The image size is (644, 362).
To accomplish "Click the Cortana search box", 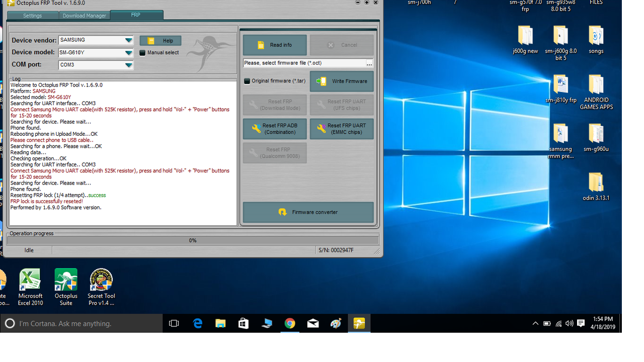I will coord(82,323).
